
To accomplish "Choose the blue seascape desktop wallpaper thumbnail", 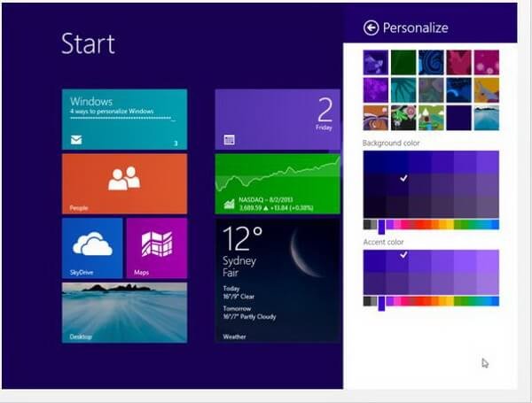I will pyautogui.click(x=487, y=118).
